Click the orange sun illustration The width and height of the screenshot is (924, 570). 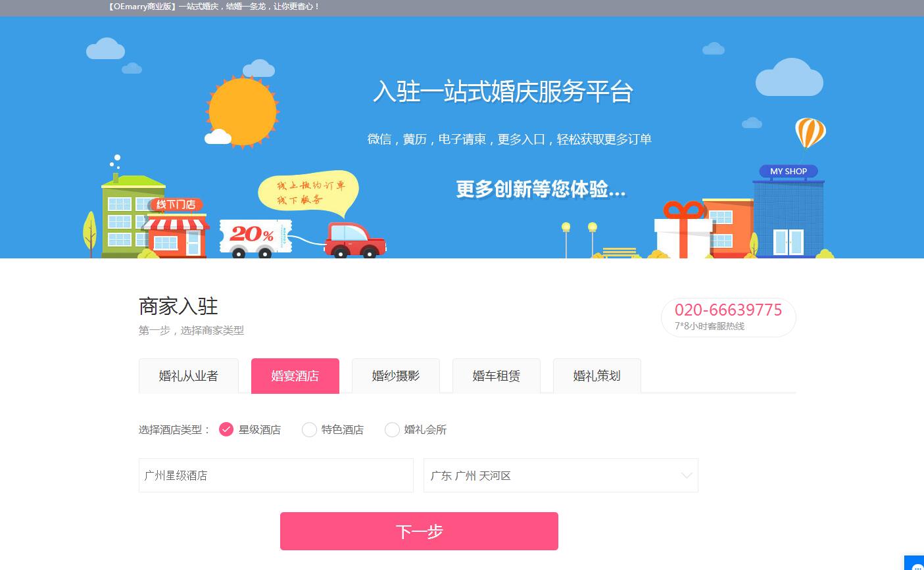coord(242,110)
